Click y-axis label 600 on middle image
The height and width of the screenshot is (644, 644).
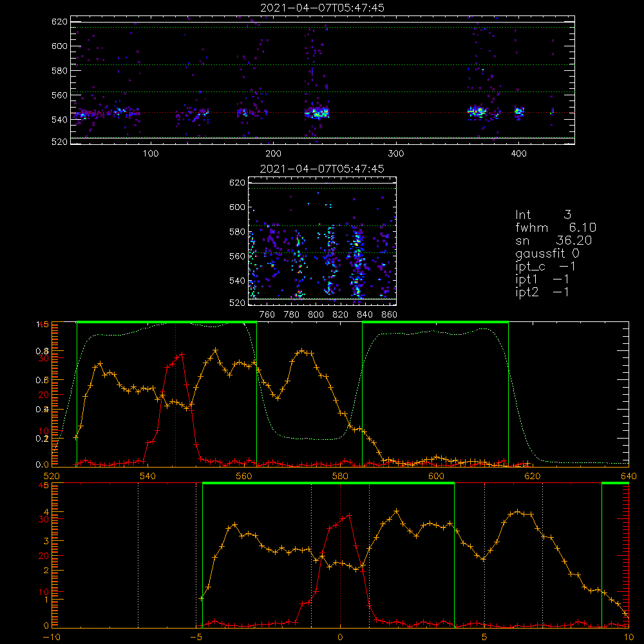coord(237,207)
